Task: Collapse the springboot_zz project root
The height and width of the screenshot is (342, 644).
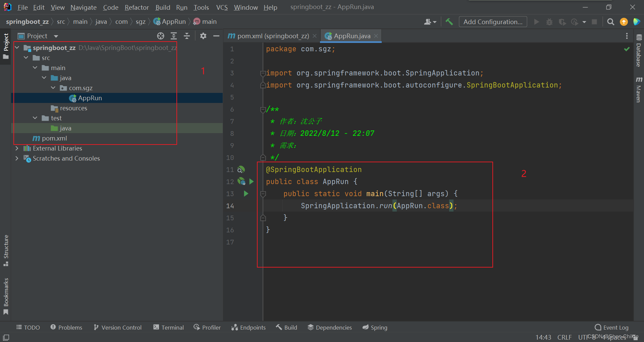Action: pos(17,48)
